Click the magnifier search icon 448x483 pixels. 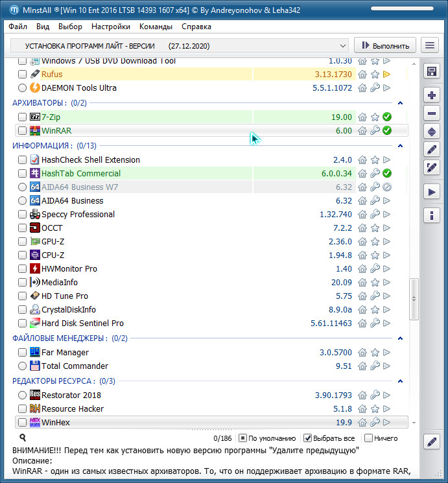click(x=23, y=438)
